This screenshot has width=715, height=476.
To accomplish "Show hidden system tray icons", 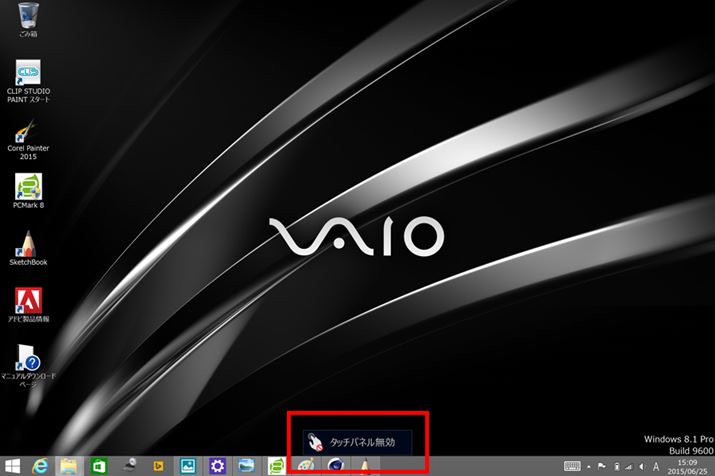I will [589, 466].
